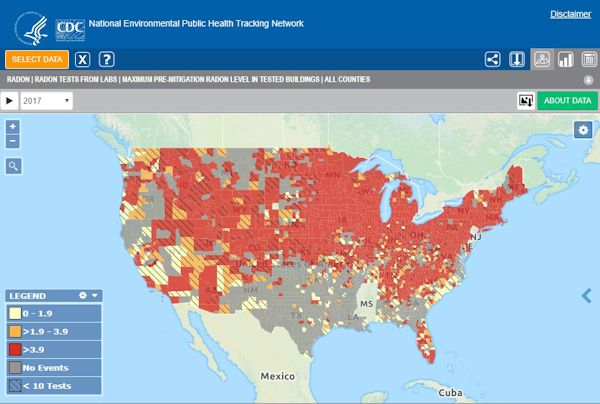Switch to the map view icon
The image size is (600, 404).
[x=541, y=59]
